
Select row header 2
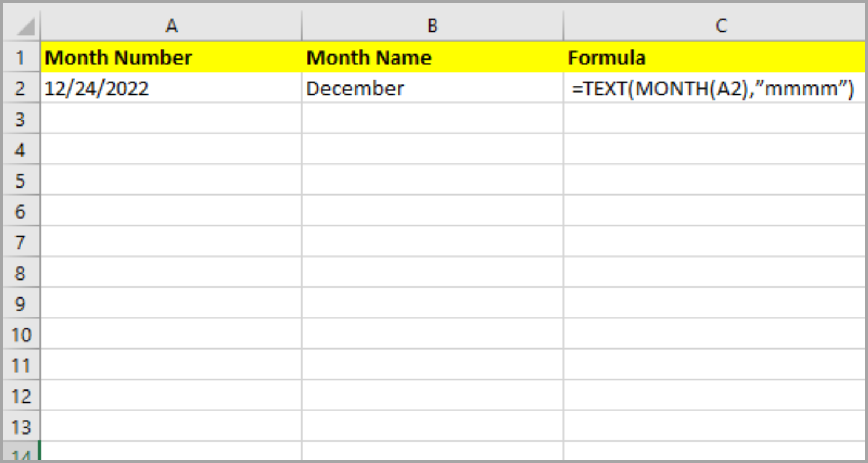[x=21, y=87]
